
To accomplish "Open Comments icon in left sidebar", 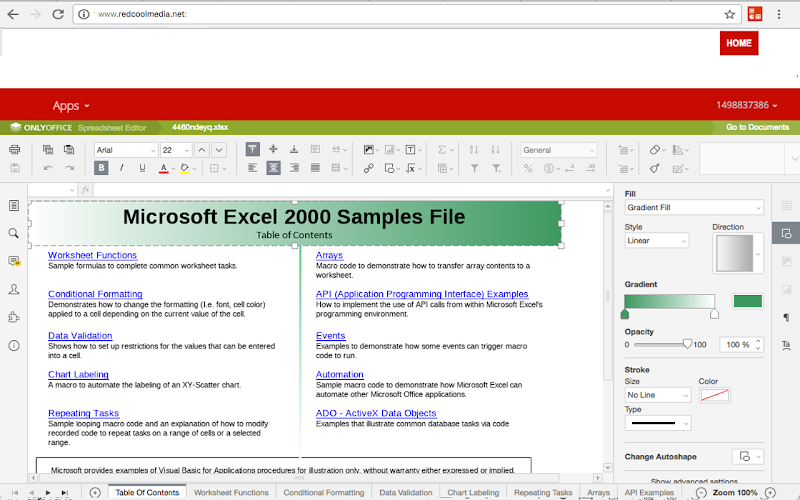I will (14, 261).
